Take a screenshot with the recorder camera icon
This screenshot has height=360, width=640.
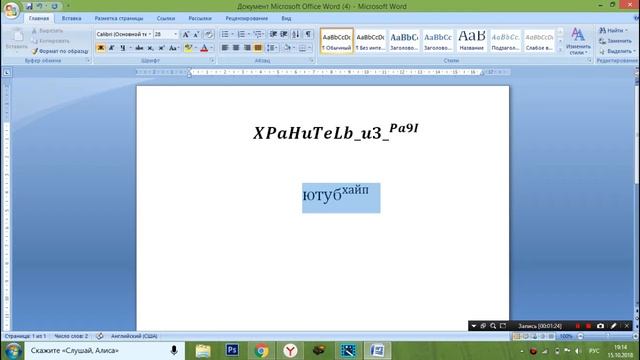[x=600, y=326]
